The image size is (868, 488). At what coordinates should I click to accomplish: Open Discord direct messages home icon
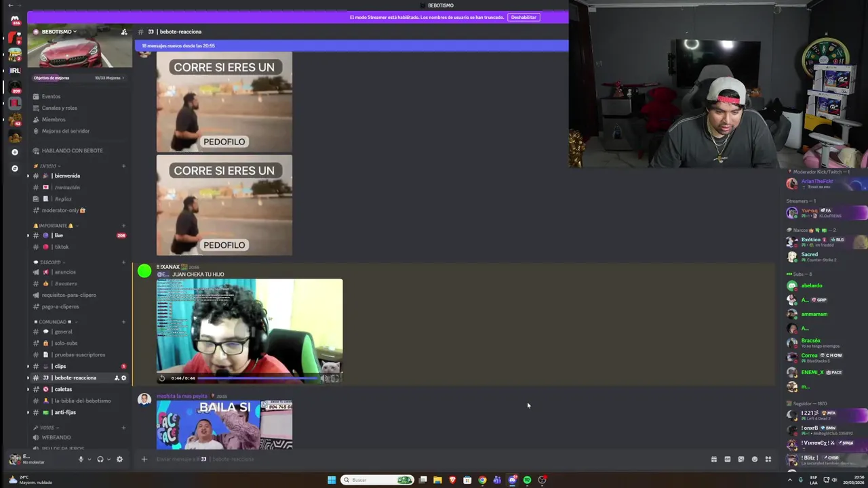tap(14, 20)
